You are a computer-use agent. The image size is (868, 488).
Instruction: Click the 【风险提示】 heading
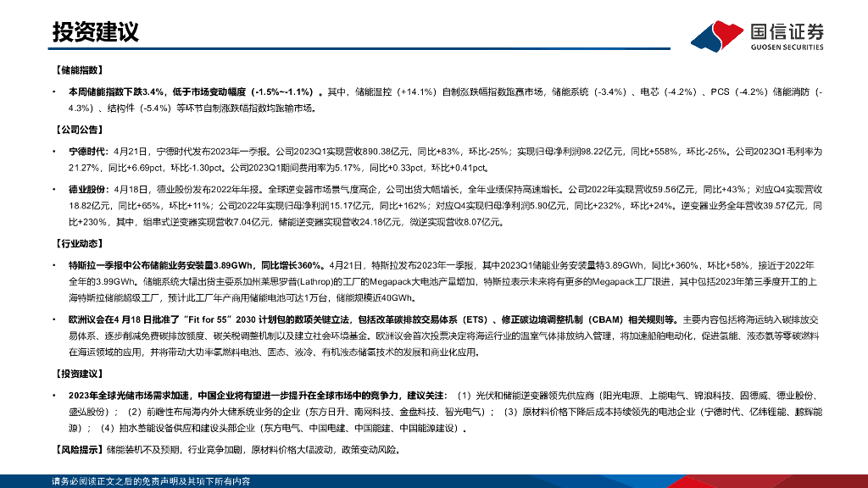coord(79,450)
